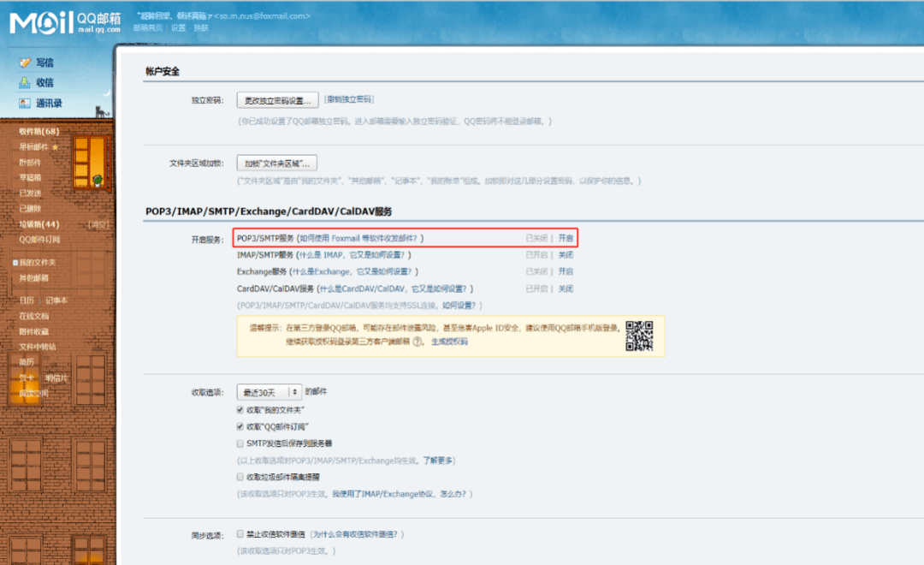Open 收件箱(68) inbox folder
924x565 pixels.
click(38, 131)
